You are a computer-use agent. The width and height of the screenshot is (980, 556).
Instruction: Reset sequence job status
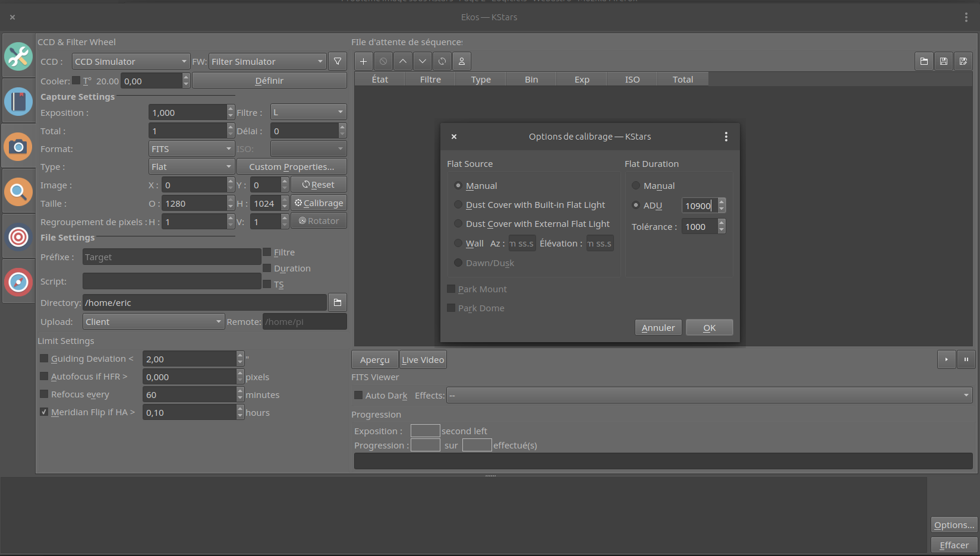(442, 61)
